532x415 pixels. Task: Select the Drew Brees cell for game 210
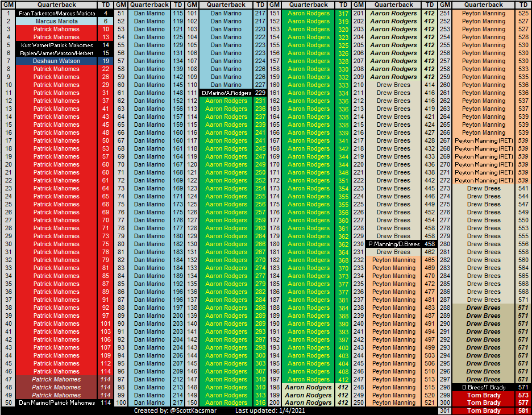click(394, 85)
